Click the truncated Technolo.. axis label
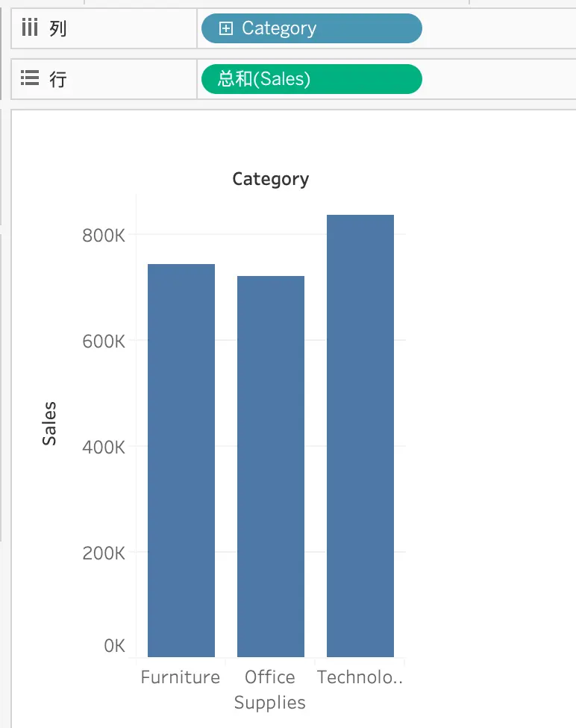Image resolution: width=576 pixels, height=728 pixels. (x=360, y=677)
